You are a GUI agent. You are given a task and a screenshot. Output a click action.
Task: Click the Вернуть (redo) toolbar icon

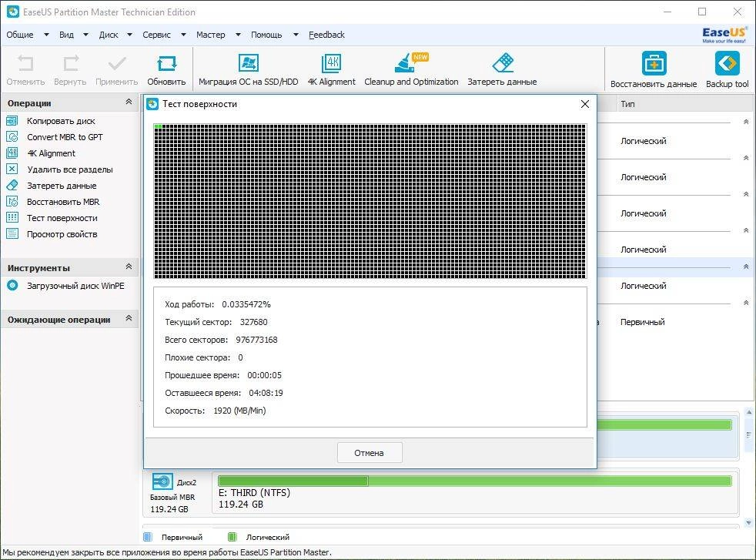click(x=71, y=63)
